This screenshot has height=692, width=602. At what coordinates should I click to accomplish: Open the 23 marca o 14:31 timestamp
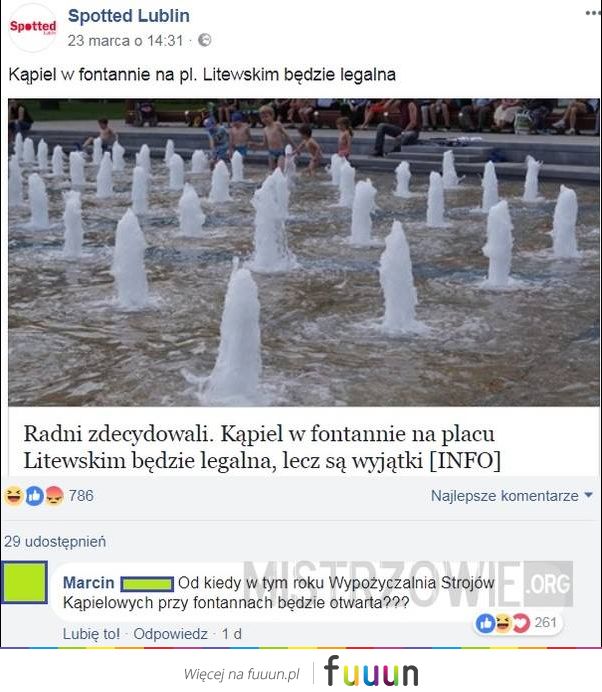point(125,41)
